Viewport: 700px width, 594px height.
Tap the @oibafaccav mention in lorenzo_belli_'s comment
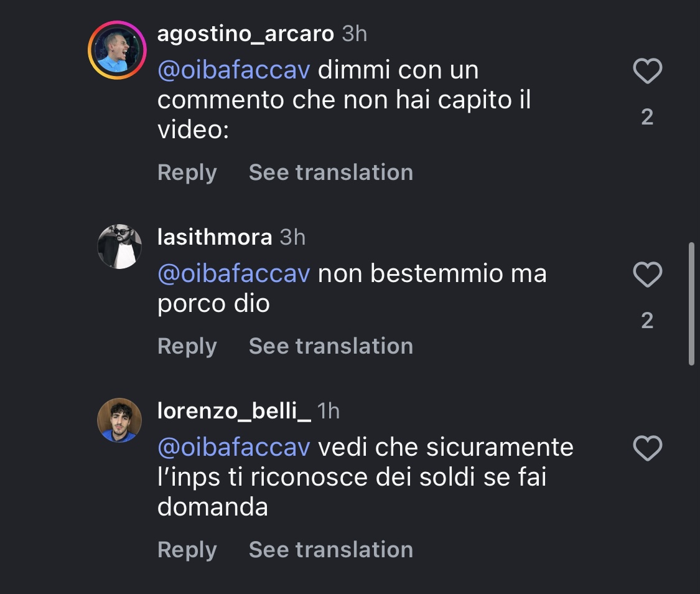233,447
